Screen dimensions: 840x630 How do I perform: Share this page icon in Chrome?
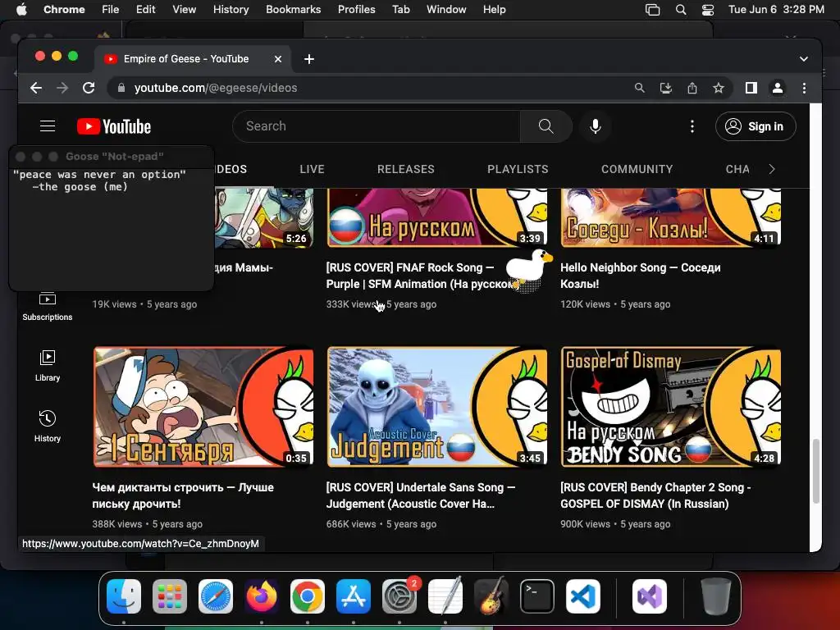point(692,88)
